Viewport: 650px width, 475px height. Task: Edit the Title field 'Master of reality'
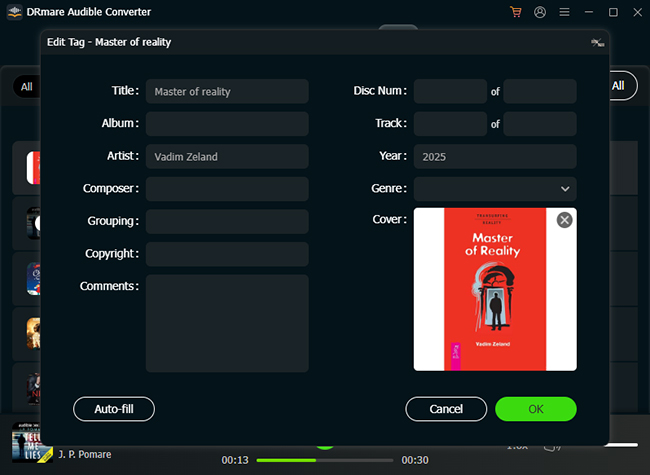(x=227, y=91)
